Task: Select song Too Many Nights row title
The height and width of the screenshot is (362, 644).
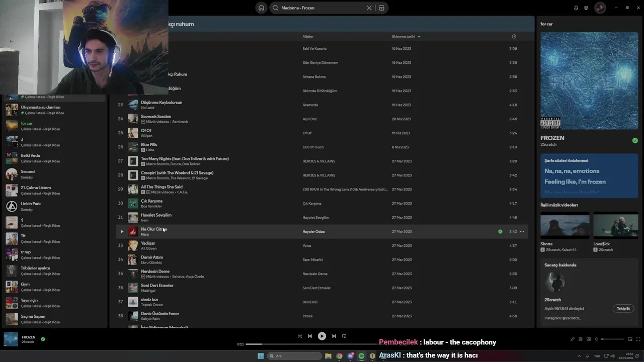Action: (x=185, y=158)
